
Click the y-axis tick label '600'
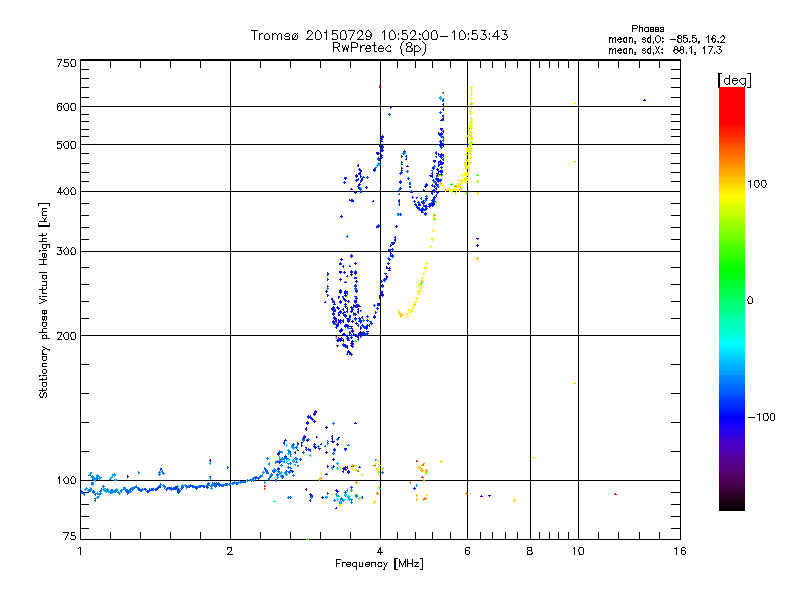tap(66, 107)
